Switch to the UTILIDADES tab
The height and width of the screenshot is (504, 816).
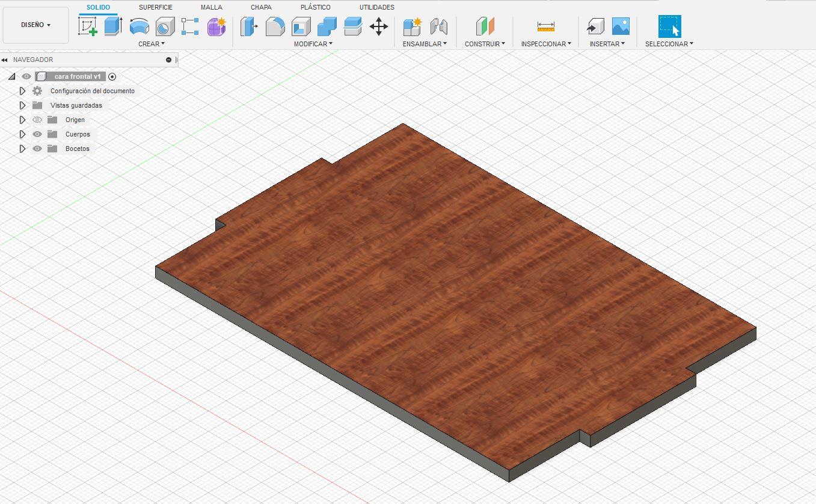click(x=377, y=7)
